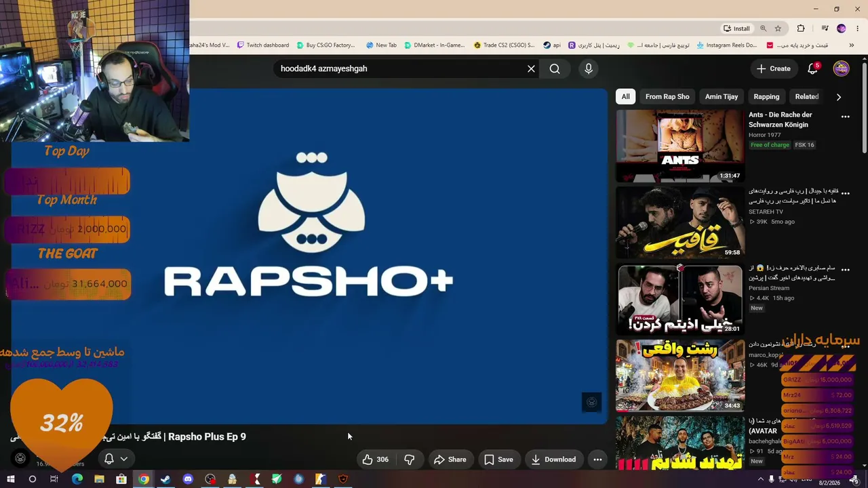This screenshot has height=488, width=868.
Task: Open the Brave browser icon on the taskbar
Action: click(343, 479)
